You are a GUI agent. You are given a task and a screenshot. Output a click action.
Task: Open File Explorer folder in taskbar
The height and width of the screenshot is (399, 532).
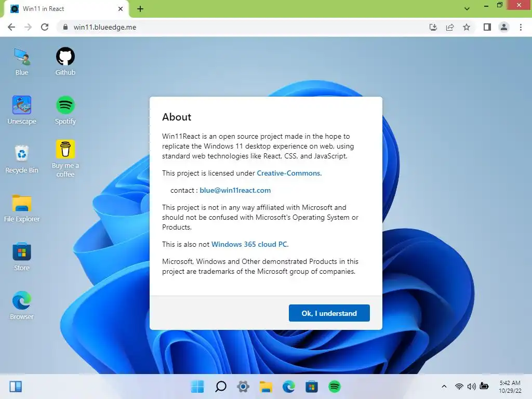pyautogui.click(x=266, y=387)
